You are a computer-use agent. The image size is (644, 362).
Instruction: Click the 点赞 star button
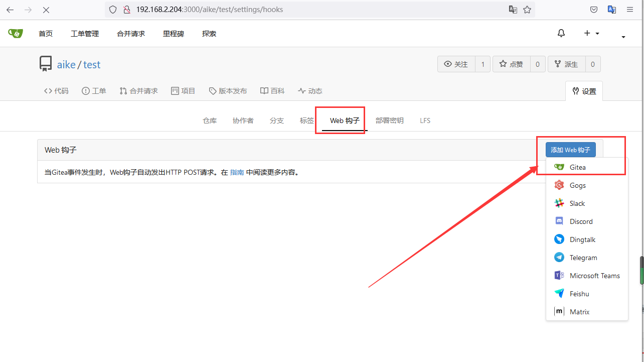(x=512, y=64)
